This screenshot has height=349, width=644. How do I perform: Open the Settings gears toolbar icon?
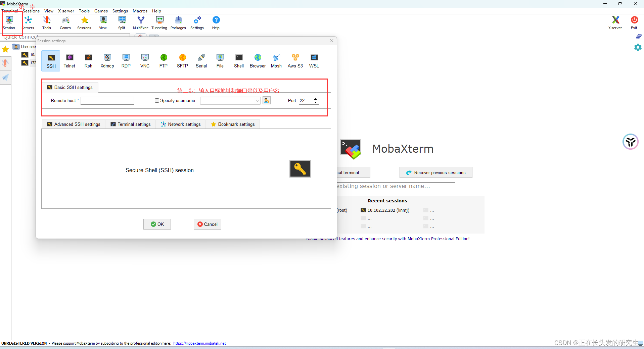197,23
